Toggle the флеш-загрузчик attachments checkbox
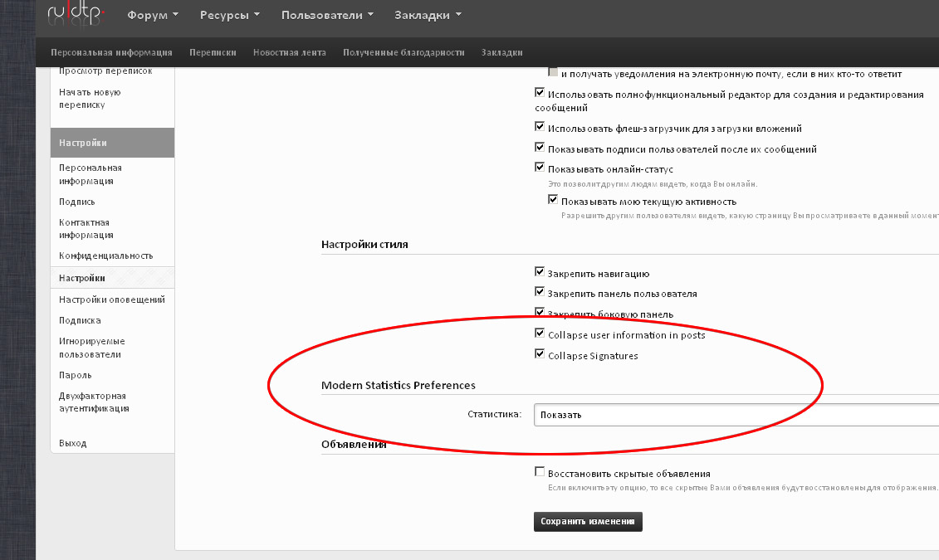The image size is (939, 560). click(x=540, y=127)
